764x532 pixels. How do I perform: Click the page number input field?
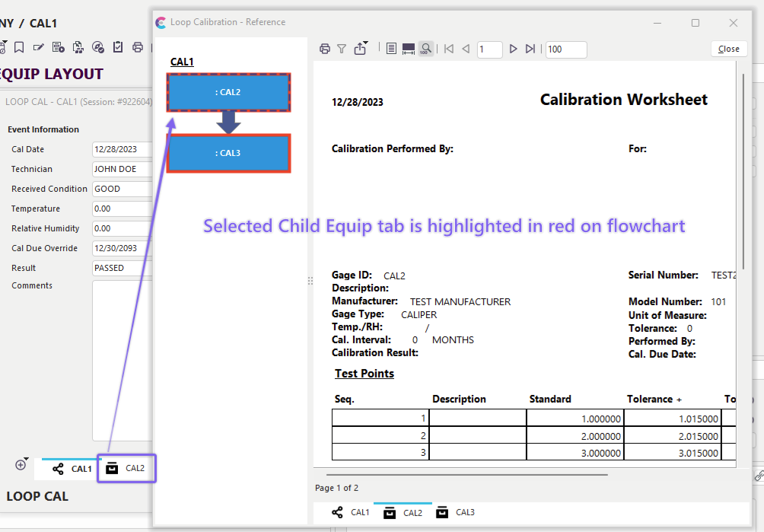point(489,49)
